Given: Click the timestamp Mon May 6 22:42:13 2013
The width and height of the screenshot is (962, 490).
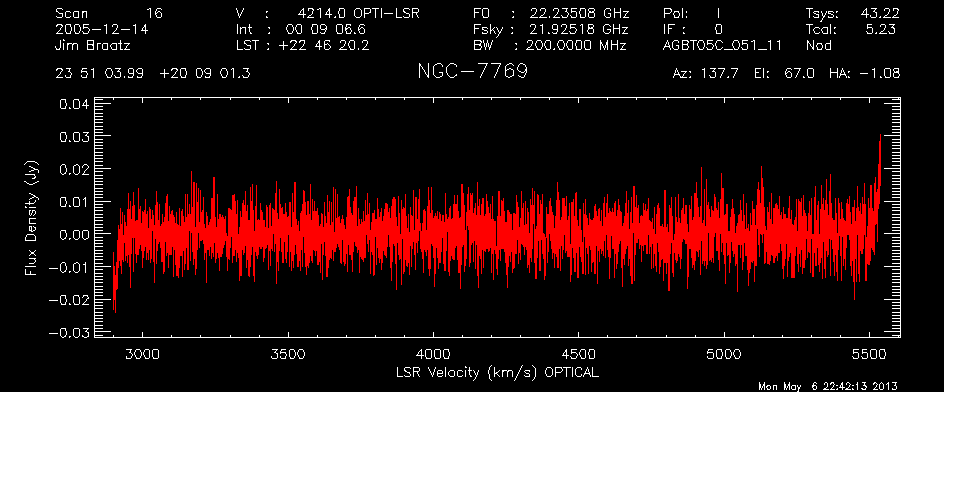Looking at the screenshot, I should (x=828, y=386).
